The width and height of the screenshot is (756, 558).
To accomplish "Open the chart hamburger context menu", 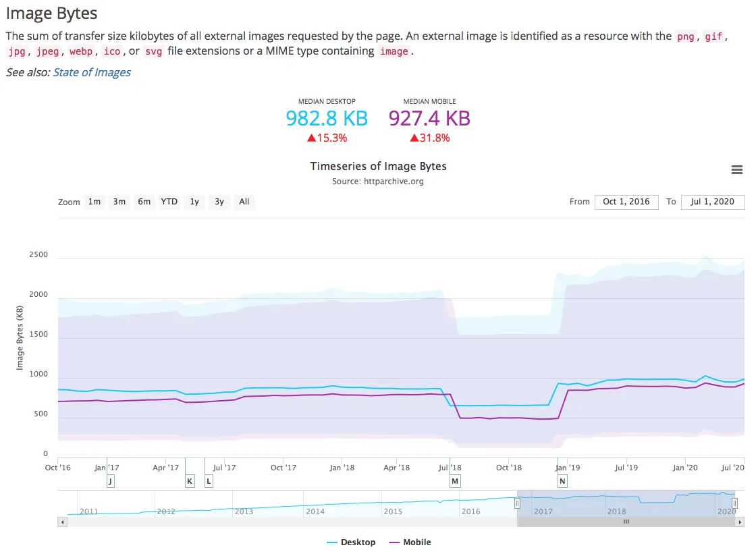I will point(736,169).
